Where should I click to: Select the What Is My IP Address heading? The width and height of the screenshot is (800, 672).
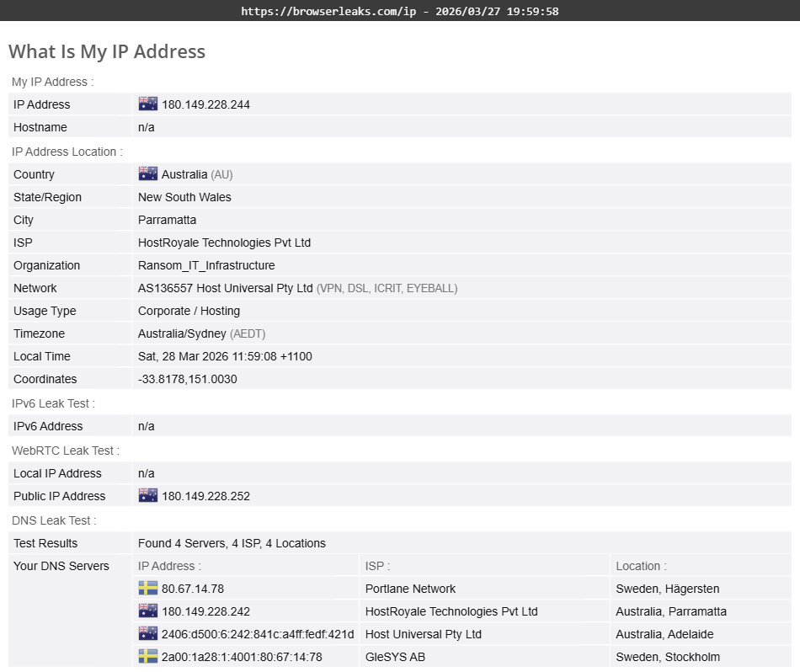point(106,51)
